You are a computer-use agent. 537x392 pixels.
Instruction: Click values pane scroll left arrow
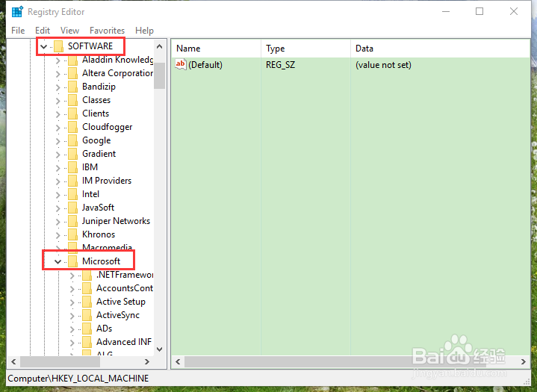point(178,361)
